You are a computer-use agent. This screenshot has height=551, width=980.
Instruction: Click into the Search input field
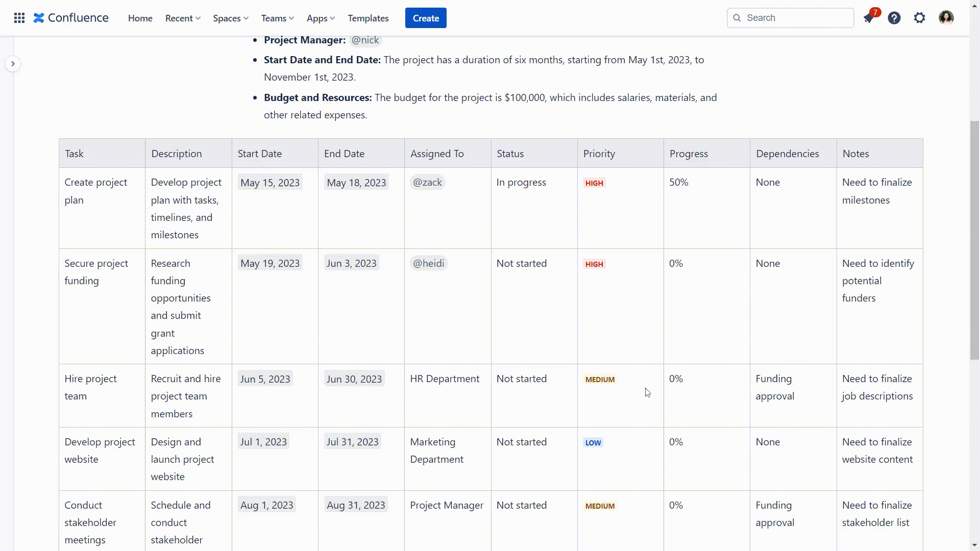(796, 18)
